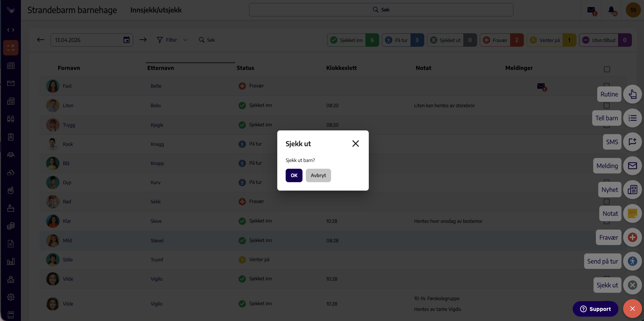Filter by Venter på status badge
The image size is (644, 321).
551,40
